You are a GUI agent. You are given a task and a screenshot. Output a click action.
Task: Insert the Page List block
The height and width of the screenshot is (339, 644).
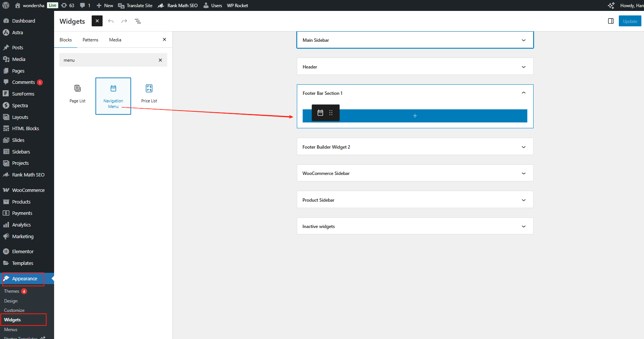pos(77,93)
